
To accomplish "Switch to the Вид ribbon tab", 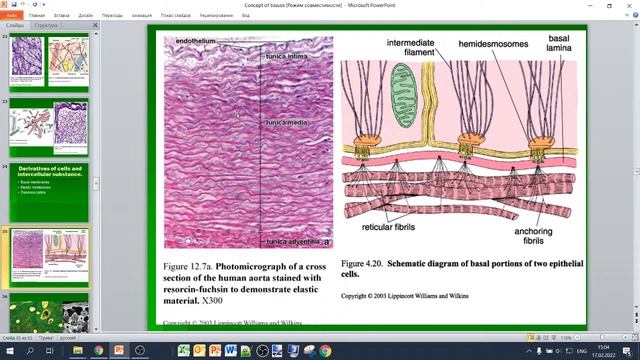I will click(x=245, y=16).
